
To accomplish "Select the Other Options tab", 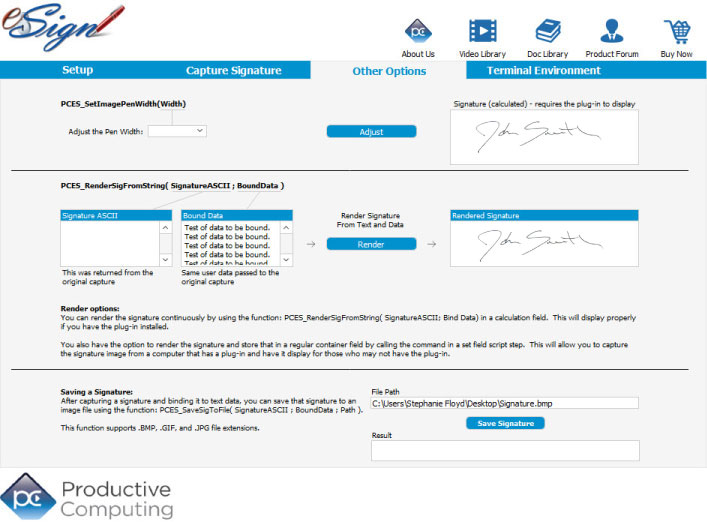I will tap(388, 71).
